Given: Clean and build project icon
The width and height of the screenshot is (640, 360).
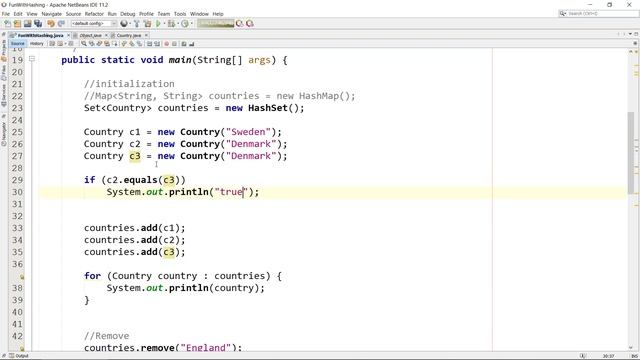Looking at the screenshot, I should pyautogui.click(x=147, y=24).
